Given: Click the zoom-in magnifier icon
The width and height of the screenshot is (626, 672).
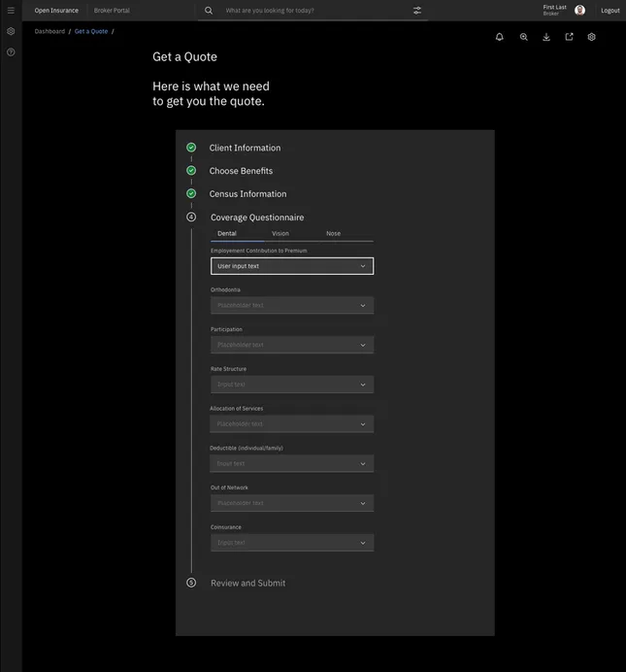Looking at the screenshot, I should pos(524,37).
